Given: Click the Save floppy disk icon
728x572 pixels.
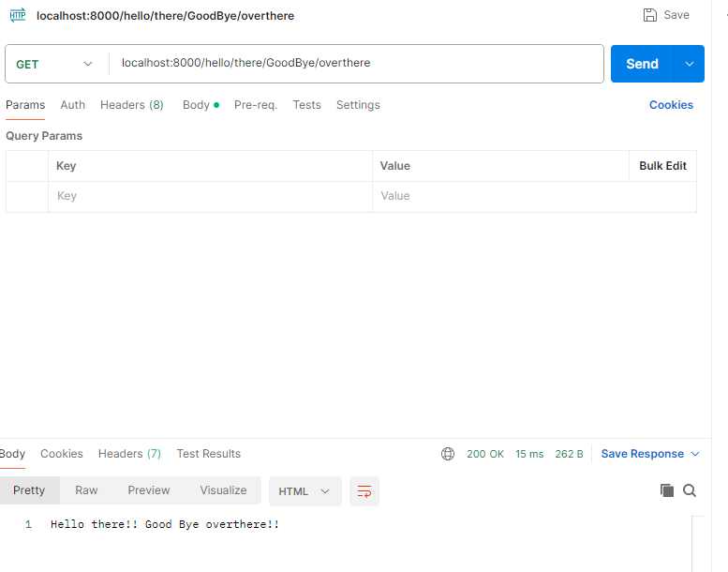Looking at the screenshot, I should point(650,15).
